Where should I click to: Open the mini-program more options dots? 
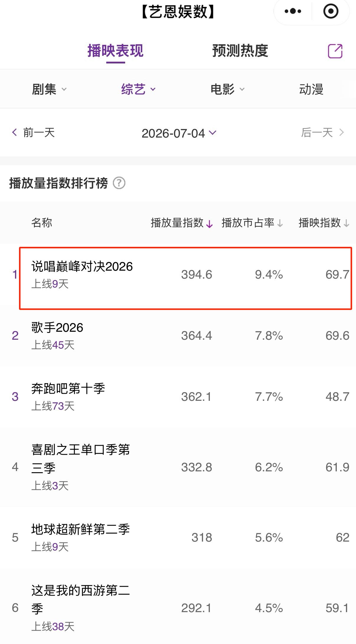coord(293,12)
